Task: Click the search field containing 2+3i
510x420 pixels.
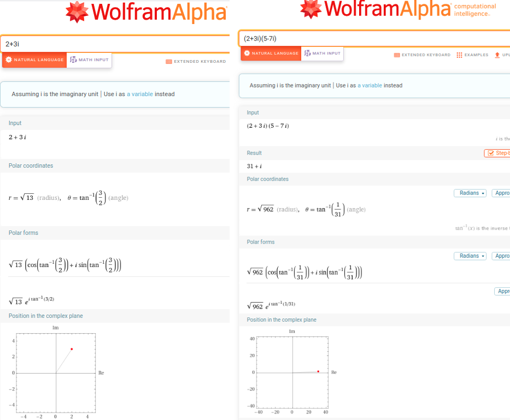Action: [115, 44]
